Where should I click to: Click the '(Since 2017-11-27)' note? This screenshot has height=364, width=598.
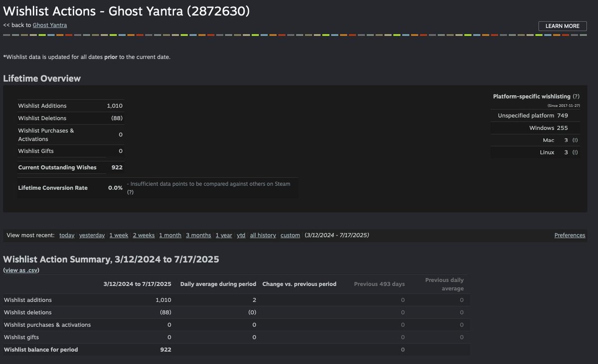[564, 106]
